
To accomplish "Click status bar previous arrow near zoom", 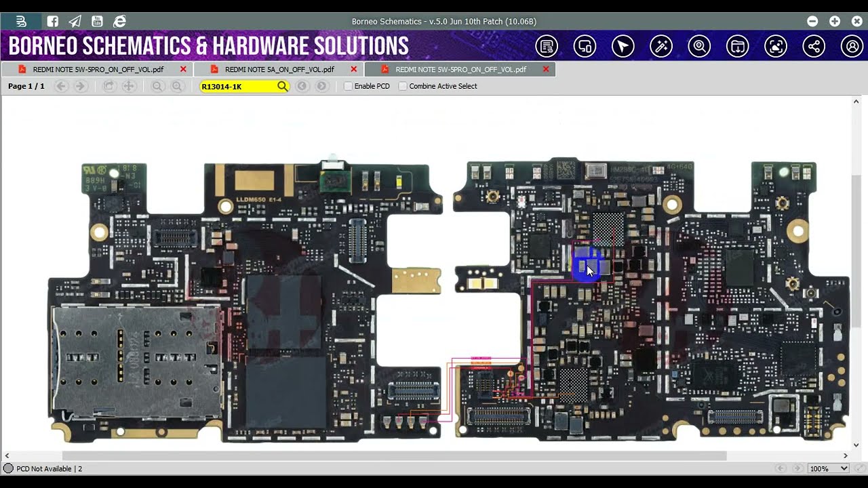I will (x=781, y=468).
